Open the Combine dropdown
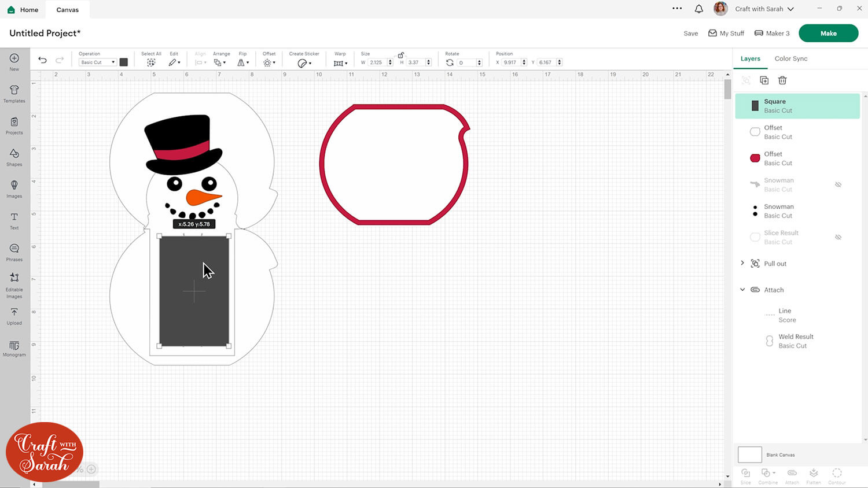Image resolution: width=868 pixels, height=488 pixels. 768,476
